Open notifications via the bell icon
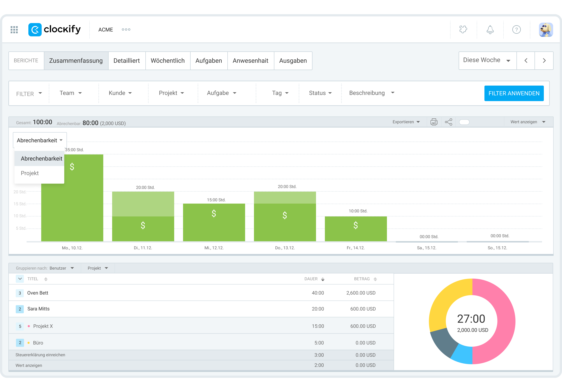 490,29
